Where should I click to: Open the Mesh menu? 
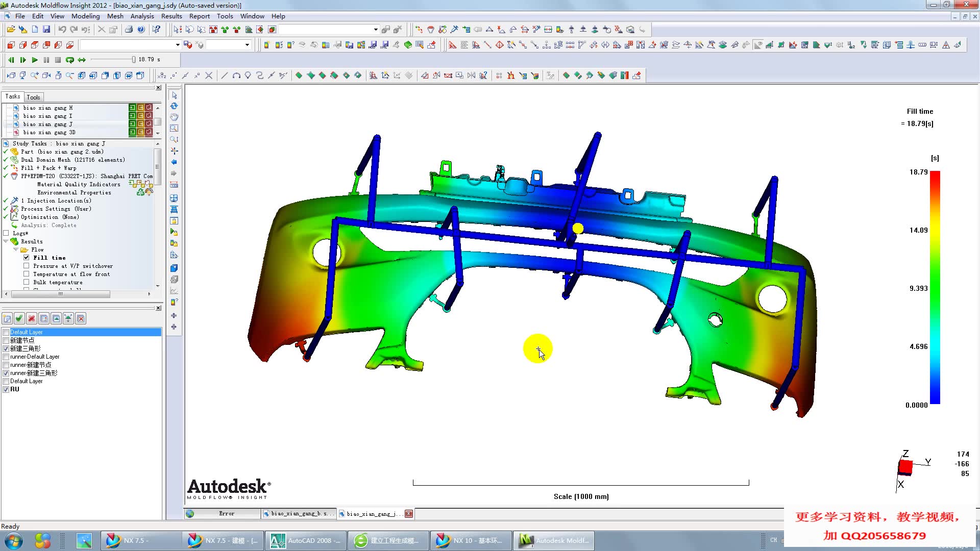click(115, 16)
